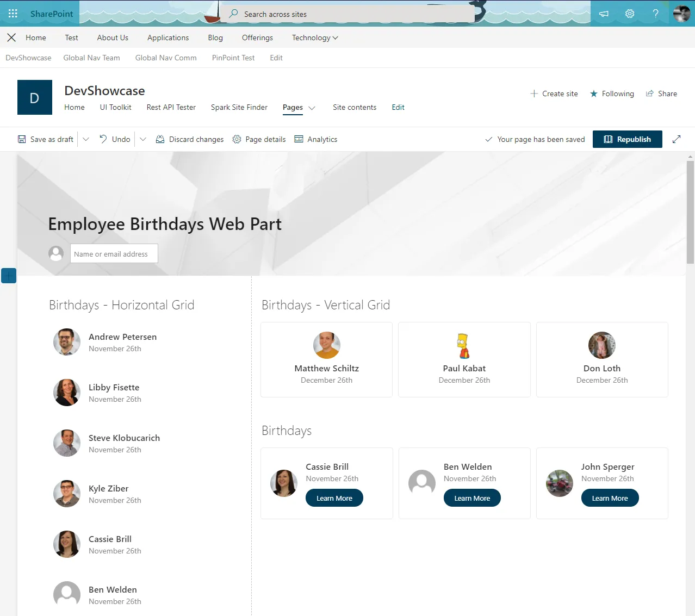Click Birthdays - Horizontal Grid heading
The height and width of the screenshot is (616, 695).
pos(122,305)
